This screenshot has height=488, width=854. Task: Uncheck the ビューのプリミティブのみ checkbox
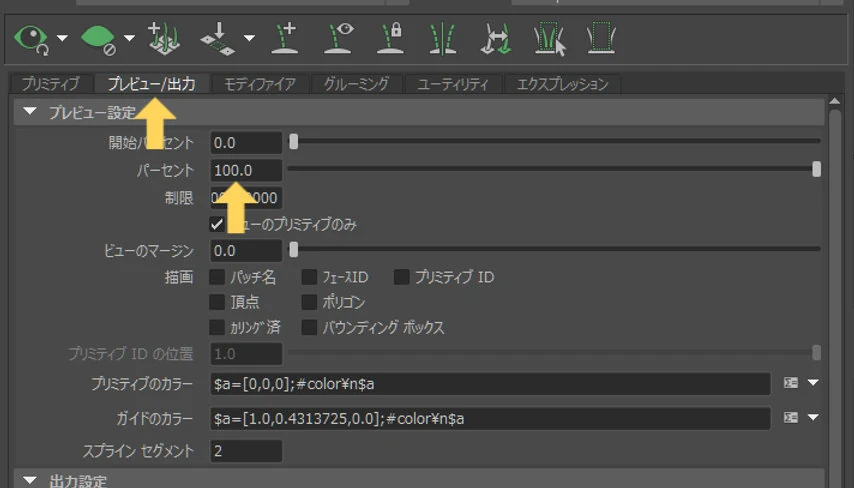point(217,224)
